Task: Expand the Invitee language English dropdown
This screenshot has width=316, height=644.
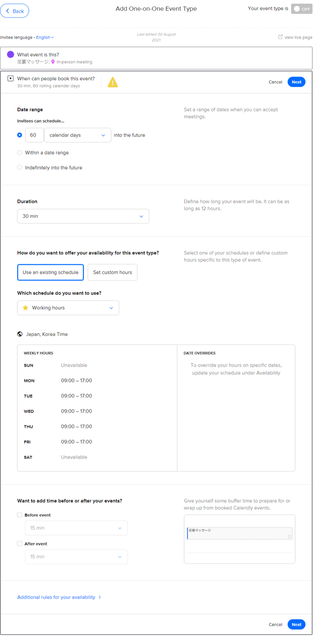Action: [45, 38]
